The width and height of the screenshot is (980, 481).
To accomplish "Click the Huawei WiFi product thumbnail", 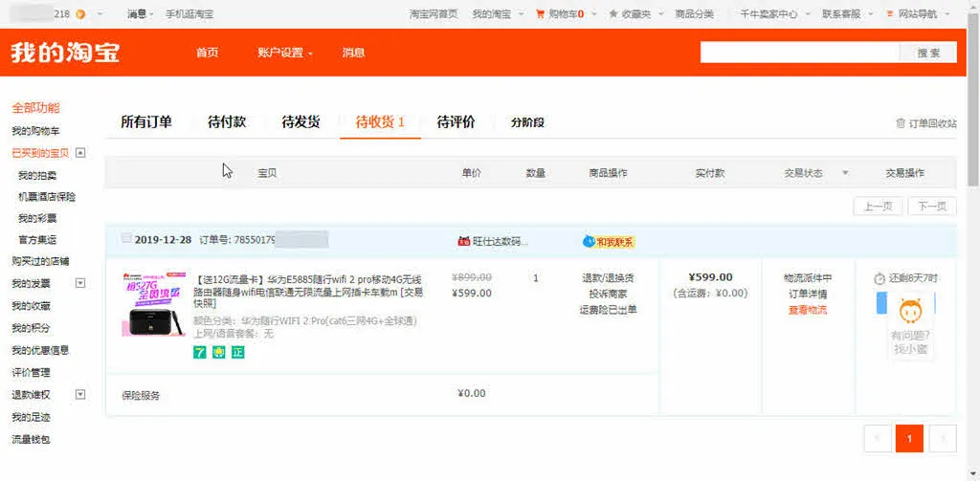I will point(153,305).
